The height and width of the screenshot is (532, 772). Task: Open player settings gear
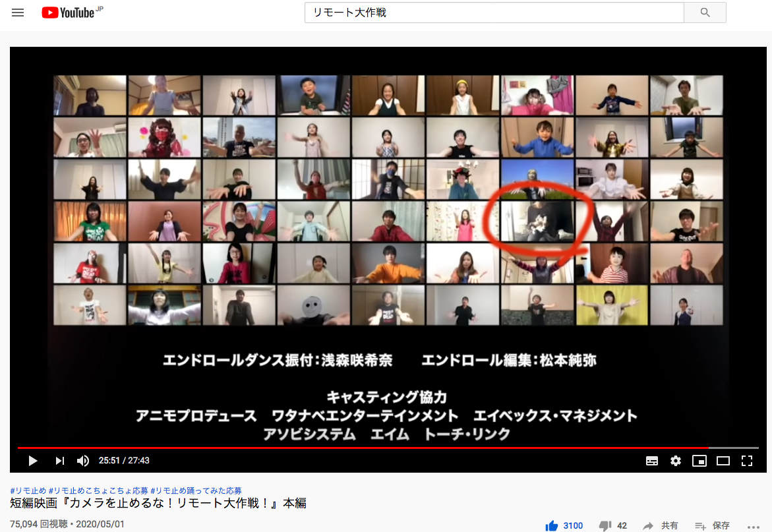point(676,461)
